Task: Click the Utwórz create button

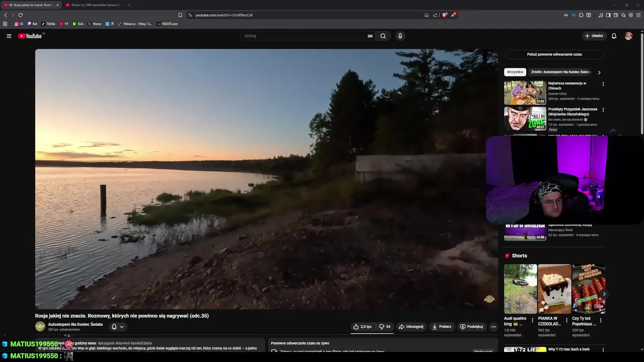Action: tap(594, 36)
